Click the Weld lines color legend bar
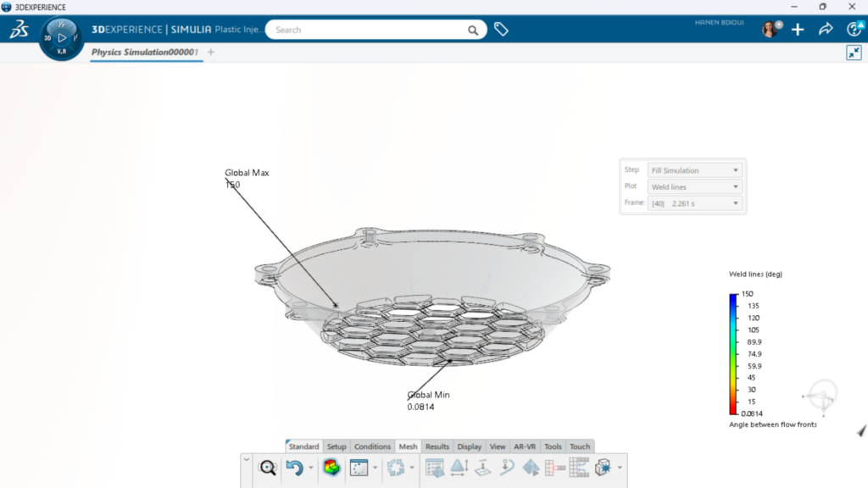Viewport: 868px width, 488px height. [x=733, y=354]
